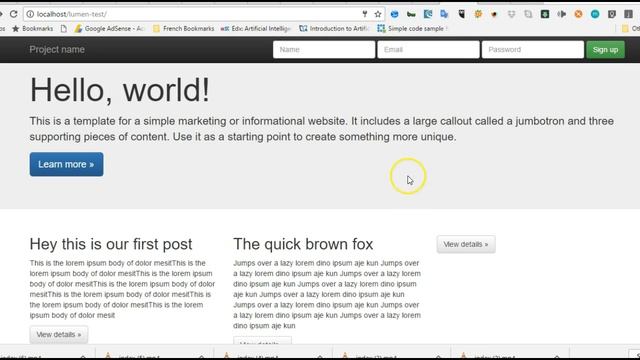Open the Google Translate extension icon
The image size is (640, 360).
click(x=444, y=14)
